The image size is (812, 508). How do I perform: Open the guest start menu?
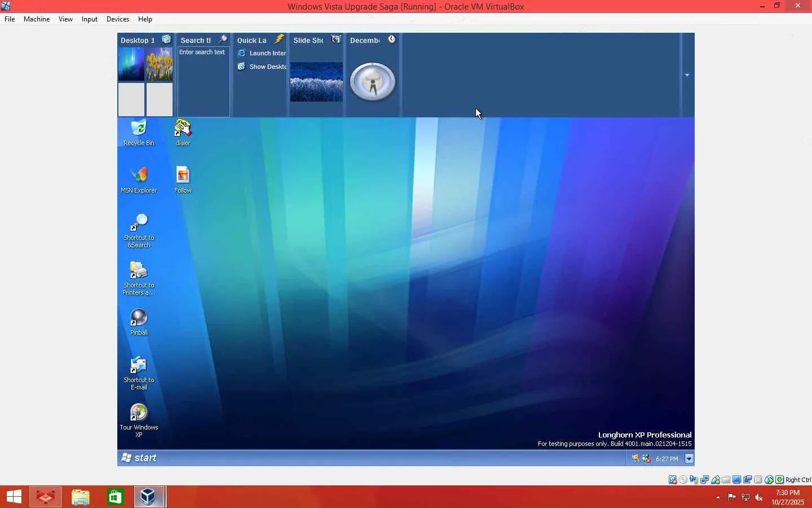tap(139, 458)
